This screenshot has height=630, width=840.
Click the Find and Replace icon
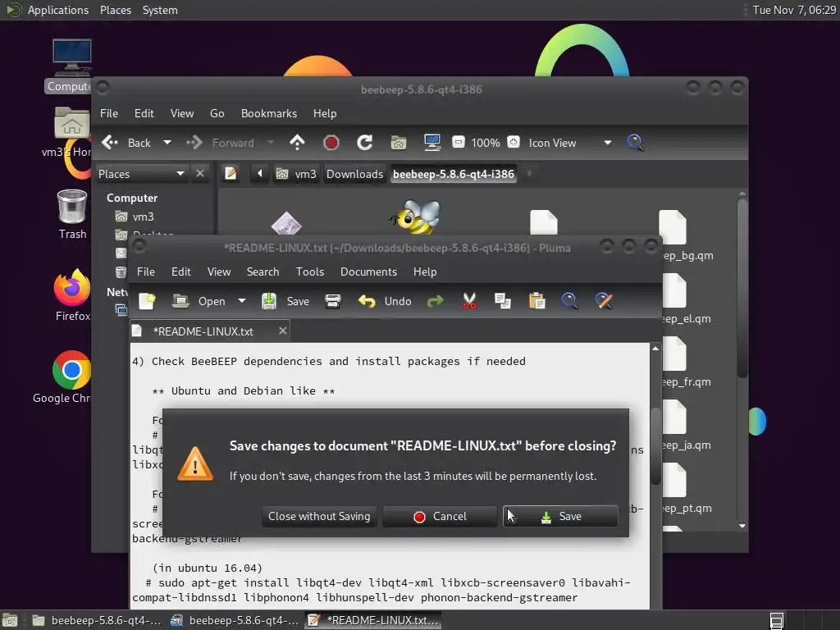pyautogui.click(x=604, y=301)
